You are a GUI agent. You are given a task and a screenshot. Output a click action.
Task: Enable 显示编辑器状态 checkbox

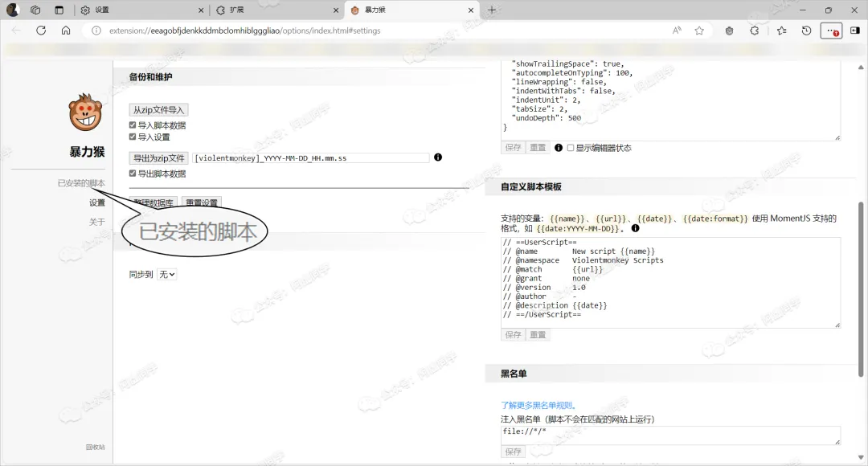[x=571, y=148]
